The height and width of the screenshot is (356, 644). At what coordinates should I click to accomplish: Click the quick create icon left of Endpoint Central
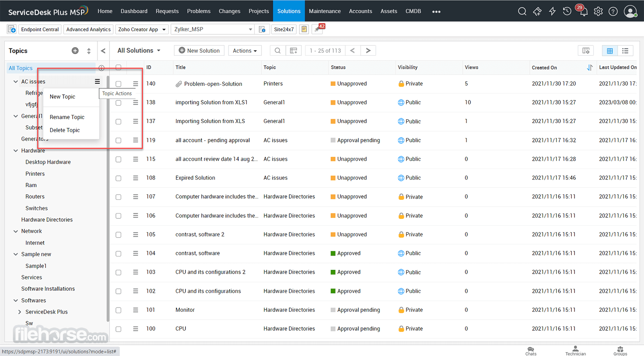coord(12,29)
